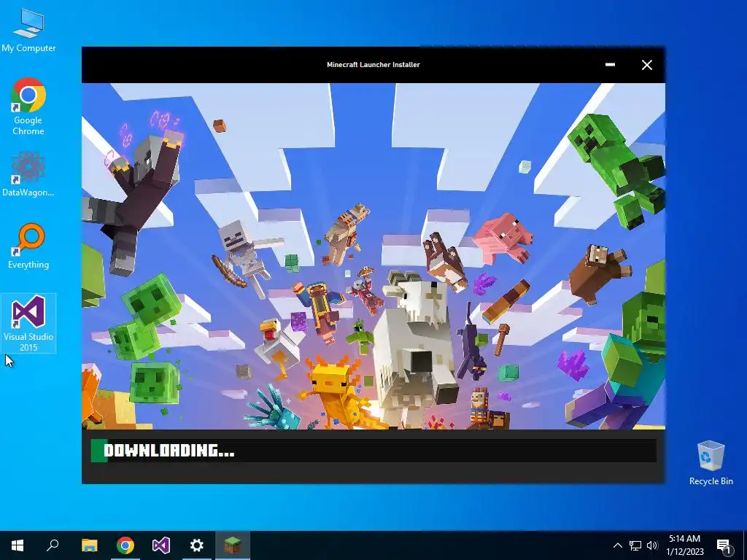The height and width of the screenshot is (560, 747).
Task: Click the Minecraft artwork banner image
Action: (x=373, y=256)
